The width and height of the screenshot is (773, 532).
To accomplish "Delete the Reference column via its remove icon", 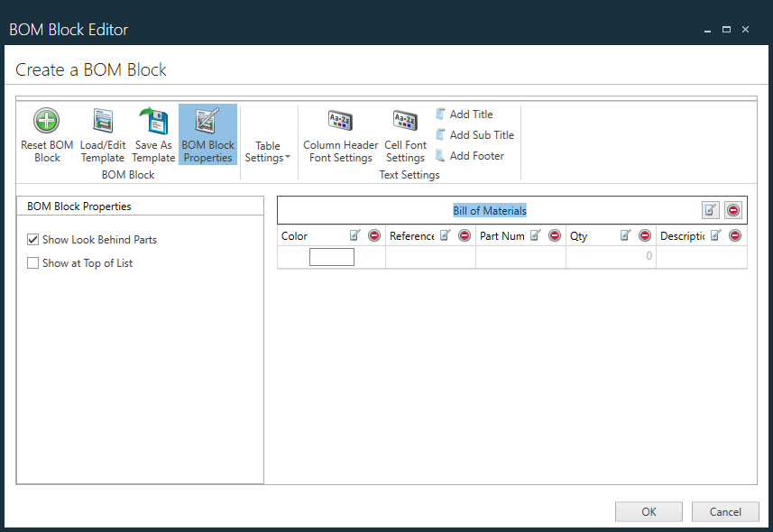I will click(x=464, y=235).
